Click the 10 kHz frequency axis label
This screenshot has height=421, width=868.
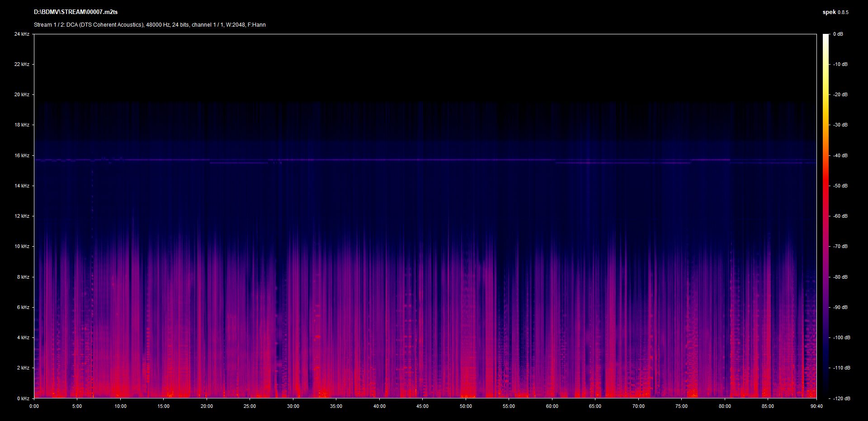(22, 246)
